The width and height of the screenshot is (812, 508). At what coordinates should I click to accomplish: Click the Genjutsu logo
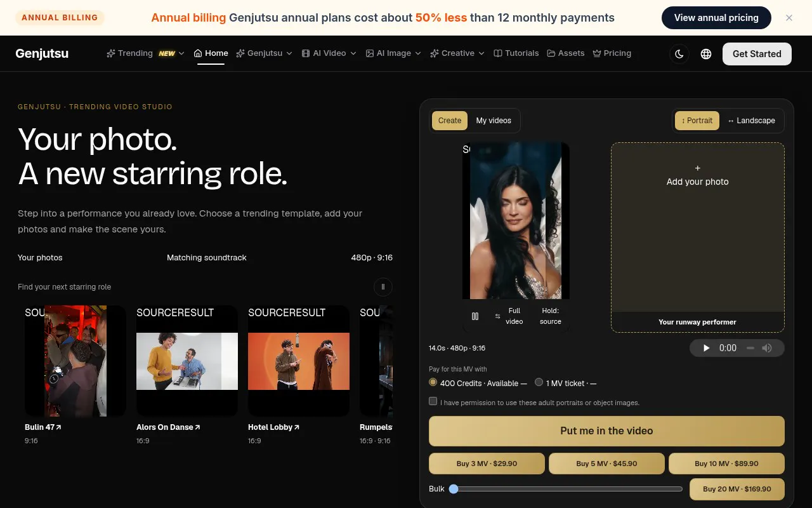[42, 54]
